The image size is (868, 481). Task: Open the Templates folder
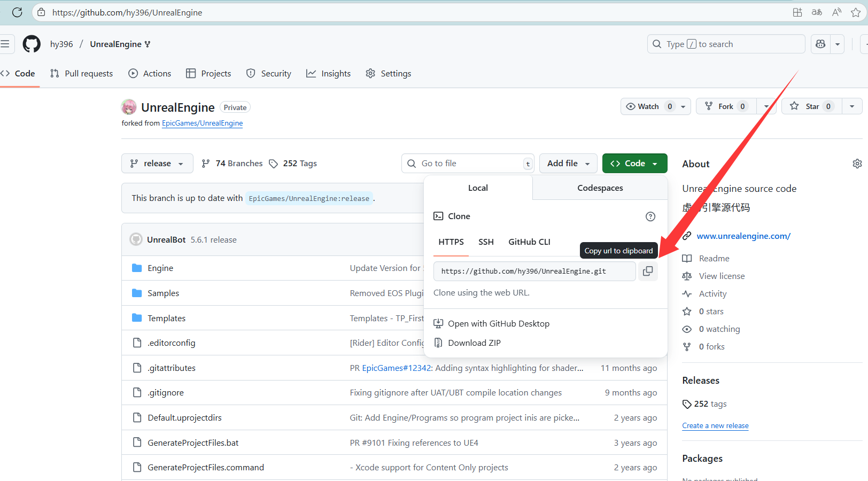tap(167, 318)
